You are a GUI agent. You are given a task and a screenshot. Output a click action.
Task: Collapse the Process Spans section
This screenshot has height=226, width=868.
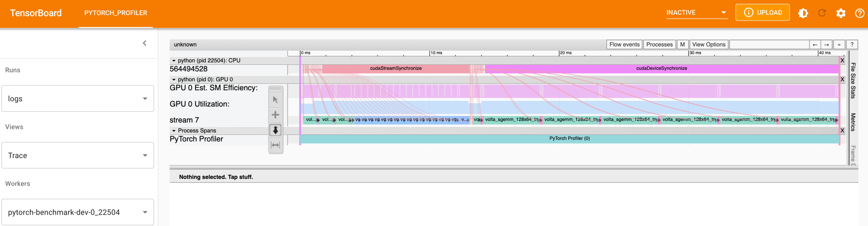pyautogui.click(x=174, y=131)
